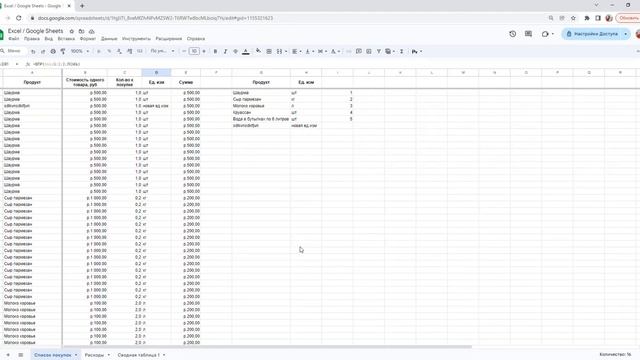Open vertical align dropdown

tap(309, 51)
